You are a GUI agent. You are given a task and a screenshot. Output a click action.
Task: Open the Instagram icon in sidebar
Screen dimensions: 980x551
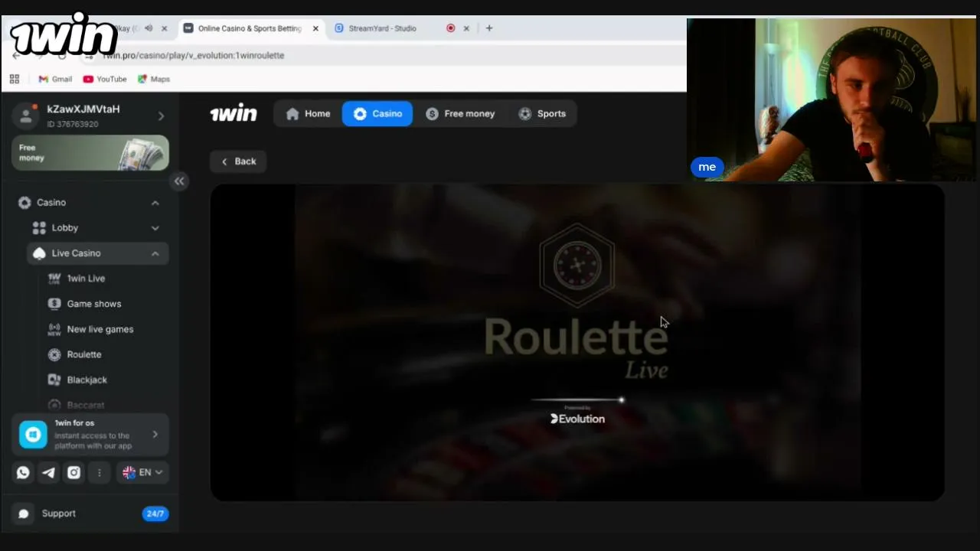(x=73, y=472)
